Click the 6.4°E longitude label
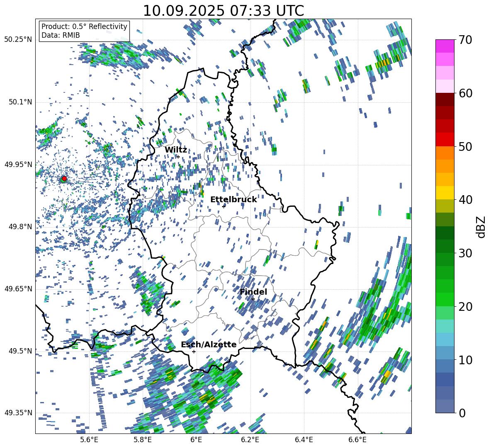The image size is (491, 448). [304, 440]
